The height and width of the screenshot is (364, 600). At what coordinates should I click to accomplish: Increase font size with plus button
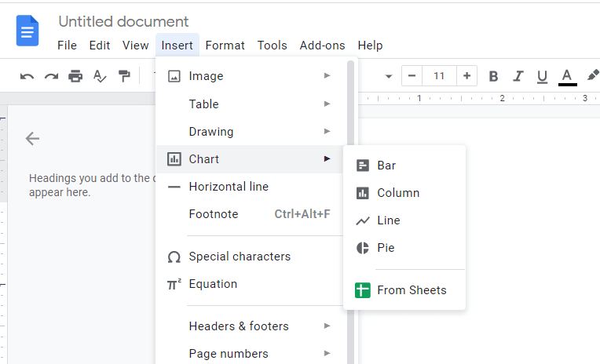pyautogui.click(x=466, y=76)
